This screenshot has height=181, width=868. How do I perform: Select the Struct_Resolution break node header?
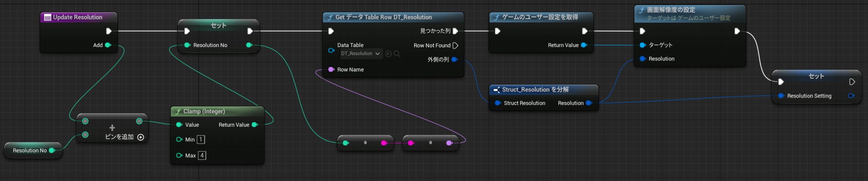point(535,90)
